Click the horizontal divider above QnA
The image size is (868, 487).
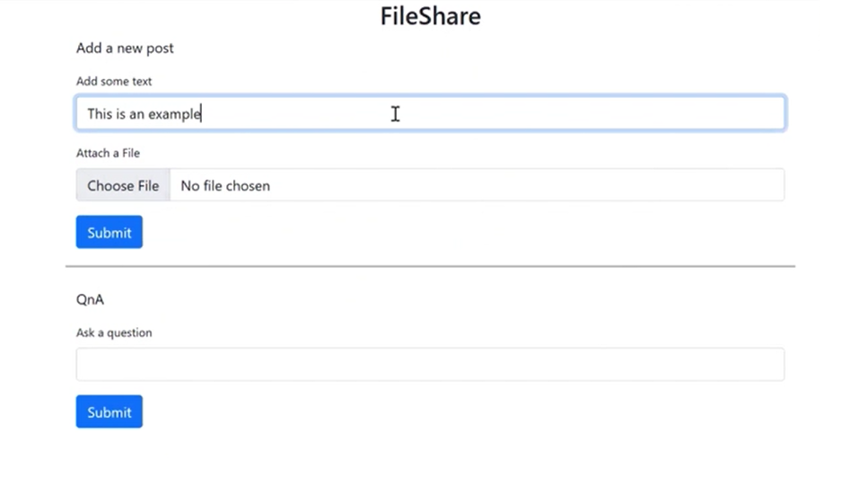point(430,266)
